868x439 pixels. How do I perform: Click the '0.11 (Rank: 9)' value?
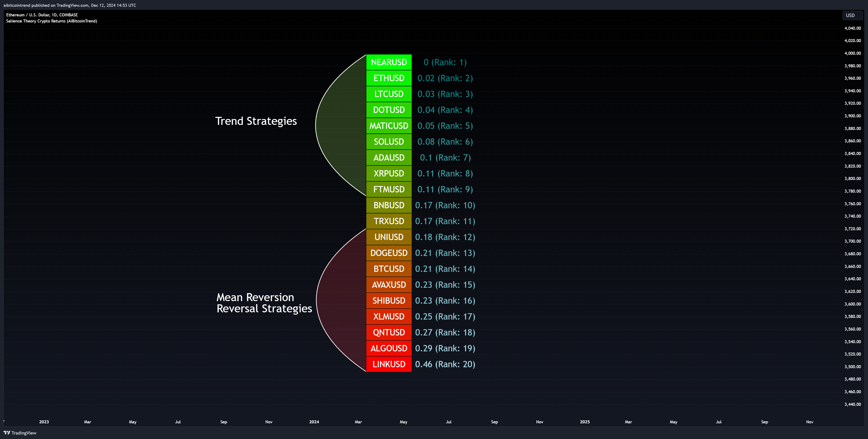tap(445, 189)
